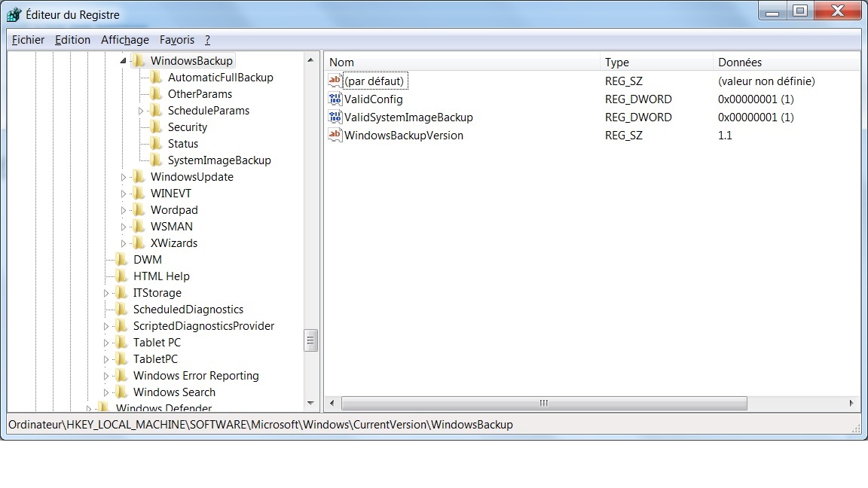Click the (valeur non définie) data cell

[x=766, y=81]
